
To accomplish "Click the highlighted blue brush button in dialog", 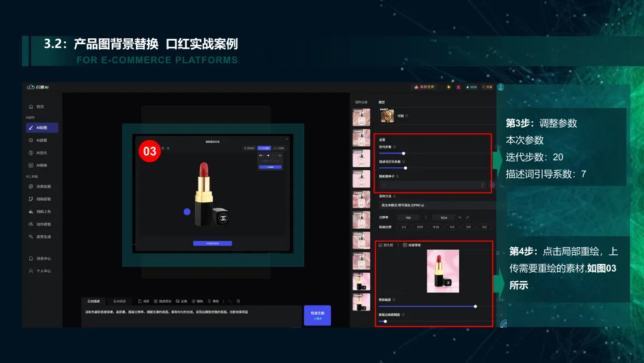I will coord(264,148).
